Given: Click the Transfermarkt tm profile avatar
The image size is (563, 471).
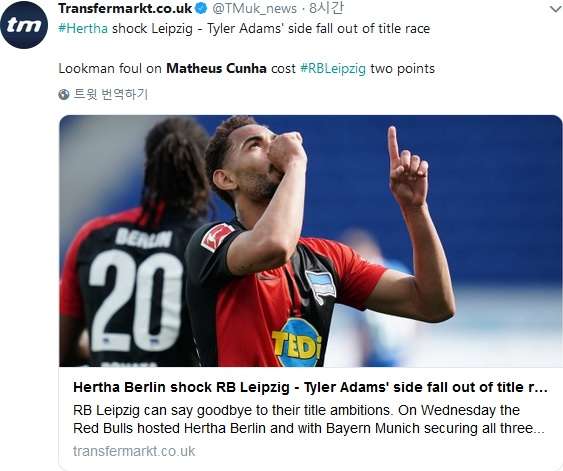Looking at the screenshot, I should tap(24, 25).
